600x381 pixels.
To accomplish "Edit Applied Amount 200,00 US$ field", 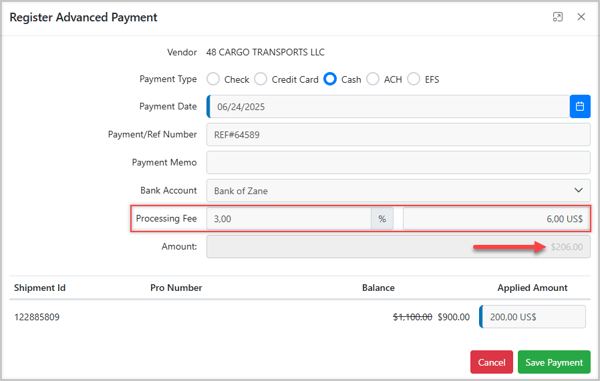I will pyautogui.click(x=532, y=317).
